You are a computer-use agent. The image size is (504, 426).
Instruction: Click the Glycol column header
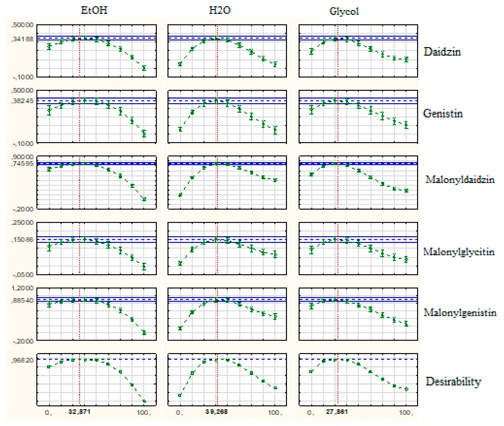coord(344,11)
